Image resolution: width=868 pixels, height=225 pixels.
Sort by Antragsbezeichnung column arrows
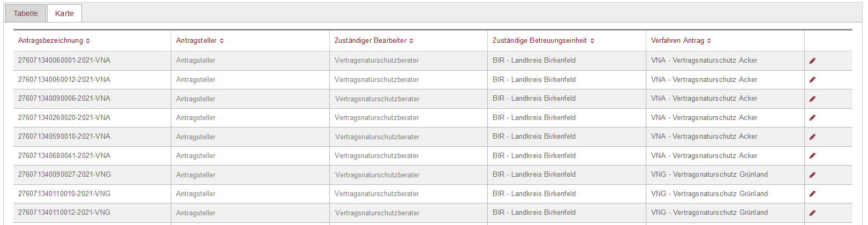(88, 41)
